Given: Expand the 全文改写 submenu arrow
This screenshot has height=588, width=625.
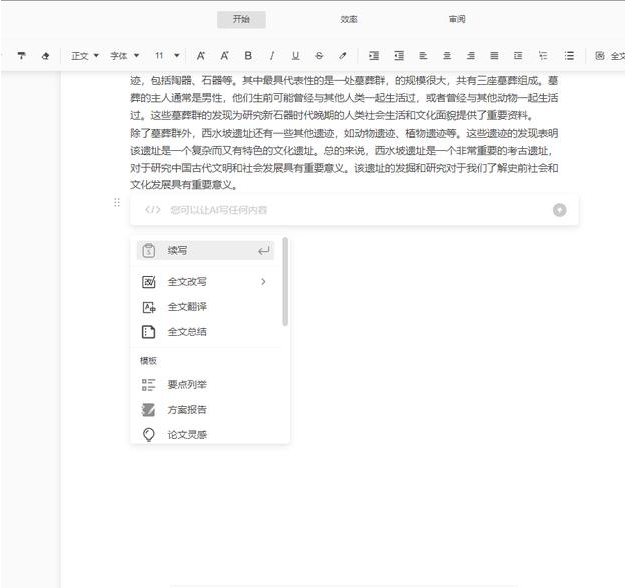Looking at the screenshot, I should [263, 282].
